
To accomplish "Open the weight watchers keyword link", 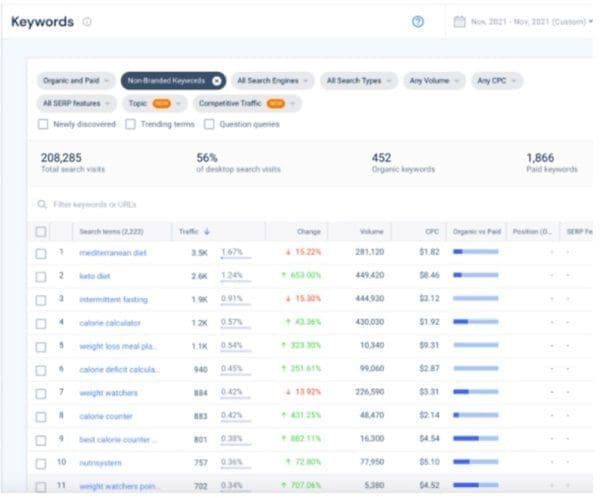I will (x=108, y=392).
